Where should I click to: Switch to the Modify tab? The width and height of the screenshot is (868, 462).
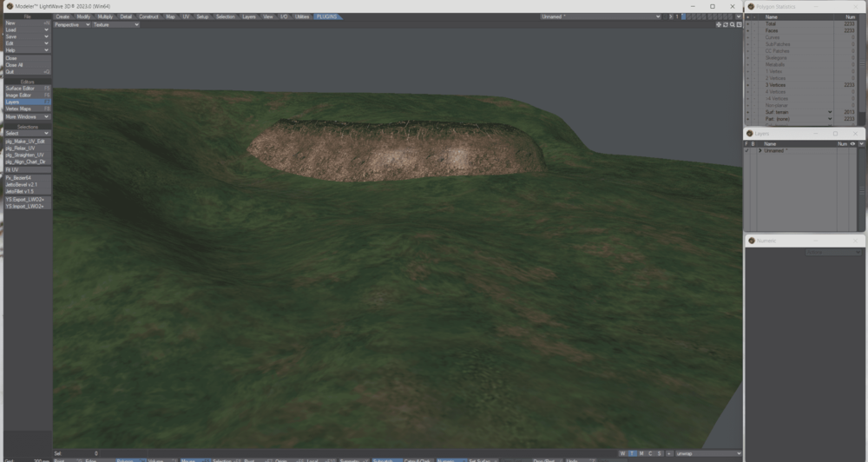click(83, 16)
